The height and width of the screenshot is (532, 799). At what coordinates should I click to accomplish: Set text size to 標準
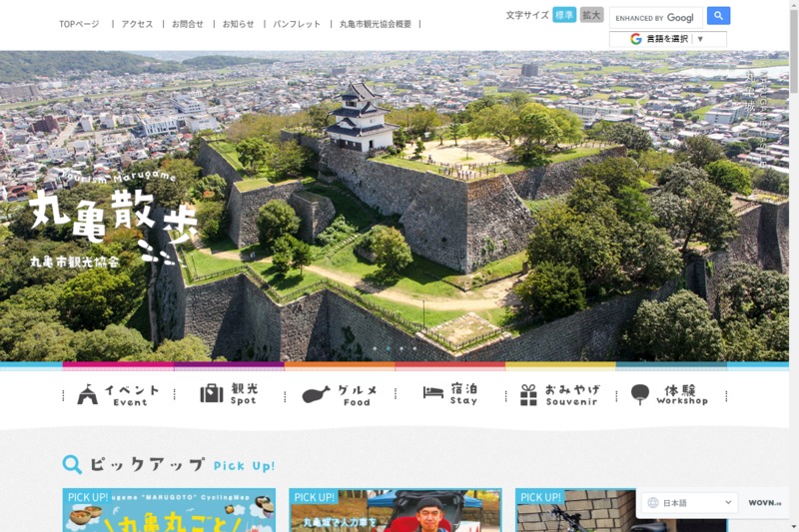click(564, 15)
